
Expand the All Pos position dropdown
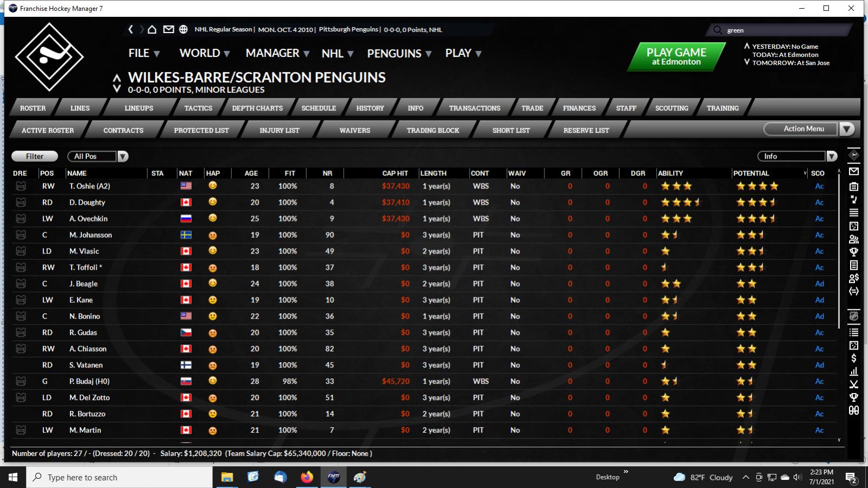123,156
